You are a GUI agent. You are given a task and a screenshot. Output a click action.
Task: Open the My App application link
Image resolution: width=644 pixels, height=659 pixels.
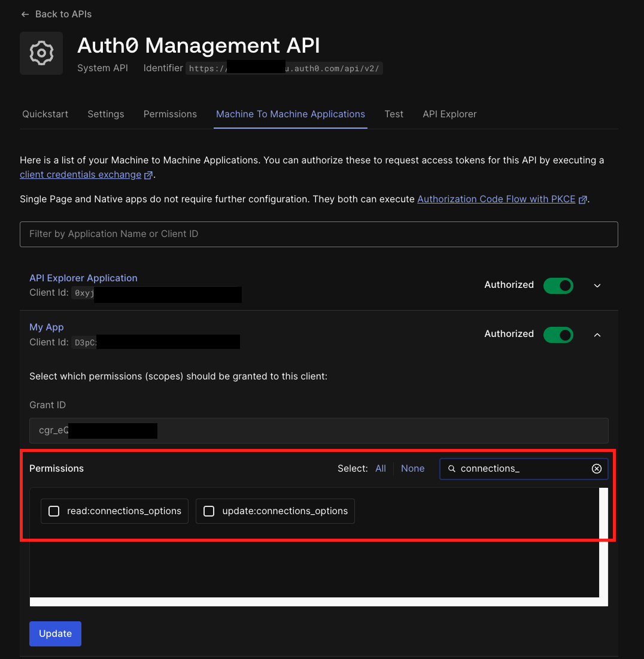coord(46,327)
